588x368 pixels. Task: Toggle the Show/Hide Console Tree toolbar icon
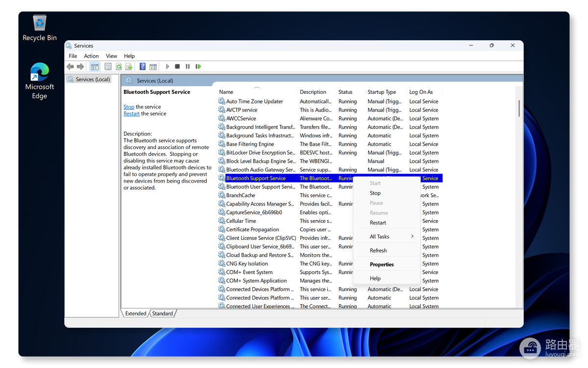(x=95, y=67)
